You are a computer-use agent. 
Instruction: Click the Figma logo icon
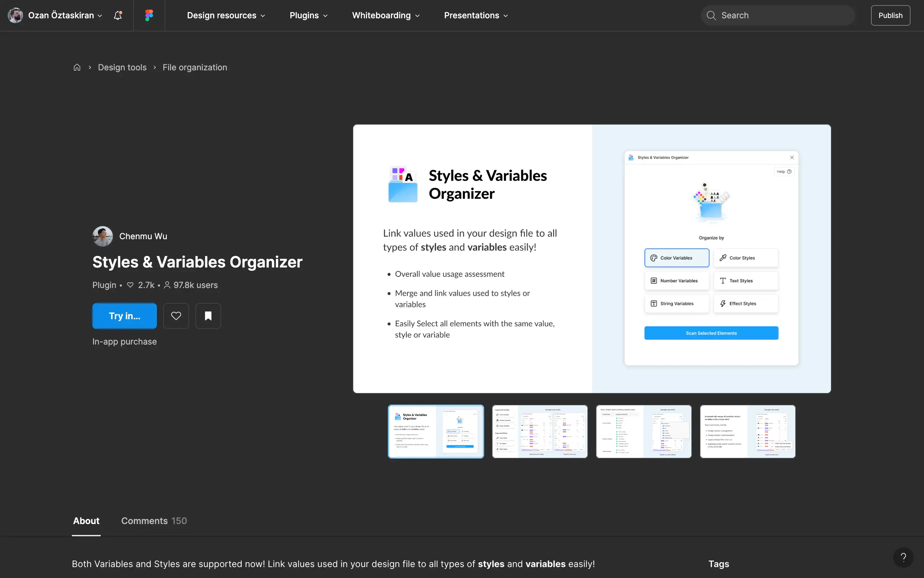tap(149, 15)
